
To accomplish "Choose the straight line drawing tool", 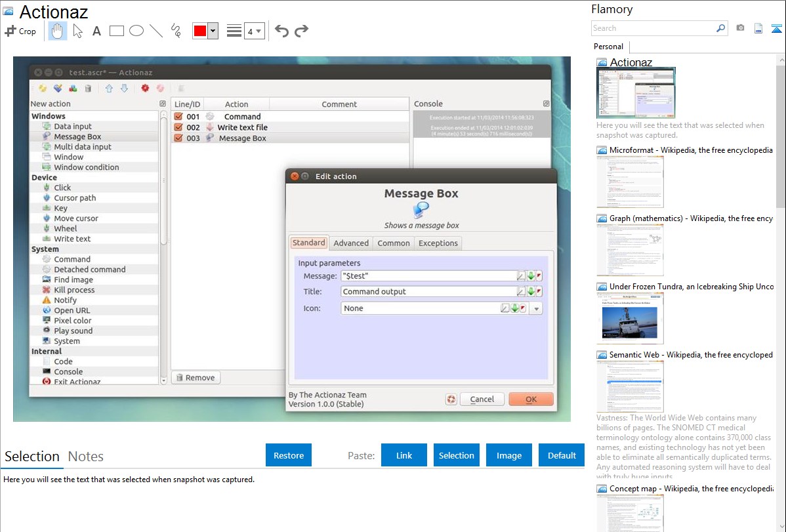I will pyautogui.click(x=156, y=31).
